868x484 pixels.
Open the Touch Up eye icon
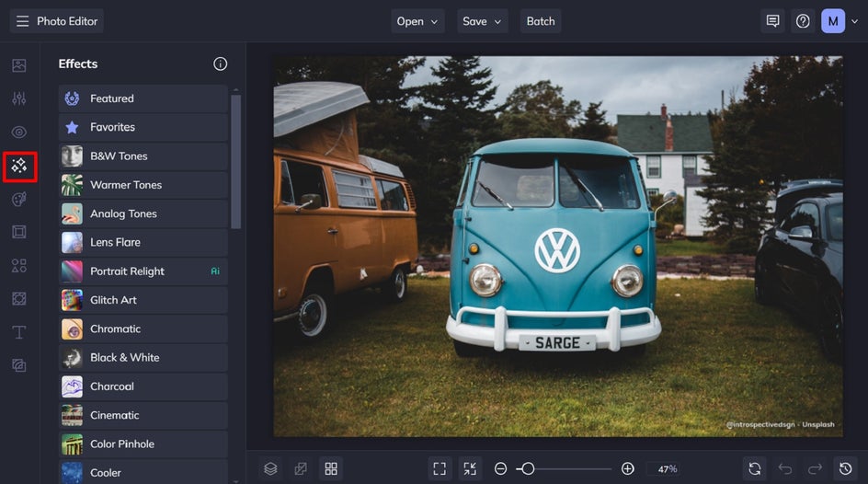[x=19, y=133]
